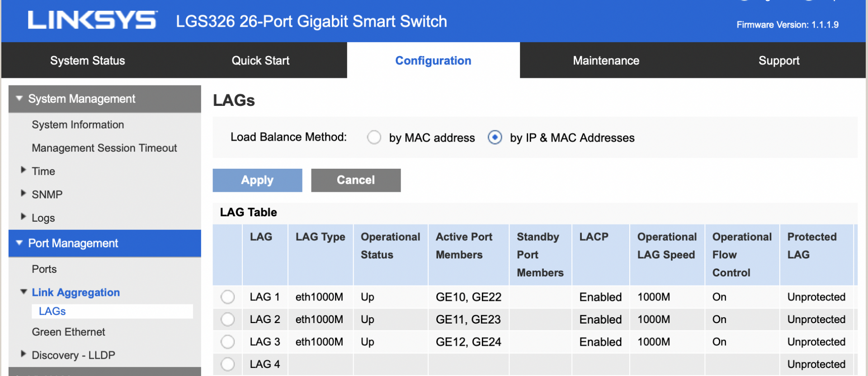Click the Operational Flow Control column header
This screenshot has height=376, width=868.
click(x=742, y=255)
